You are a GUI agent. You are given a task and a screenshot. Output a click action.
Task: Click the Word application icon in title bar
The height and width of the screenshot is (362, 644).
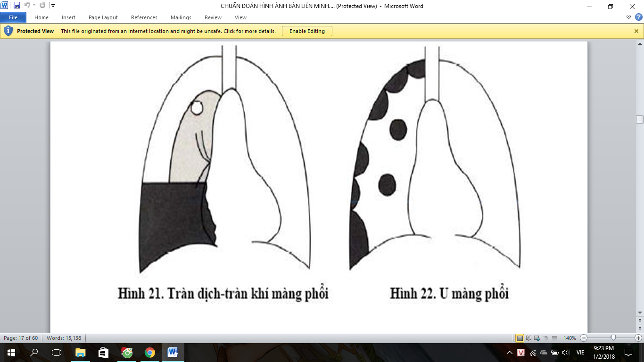(5, 6)
